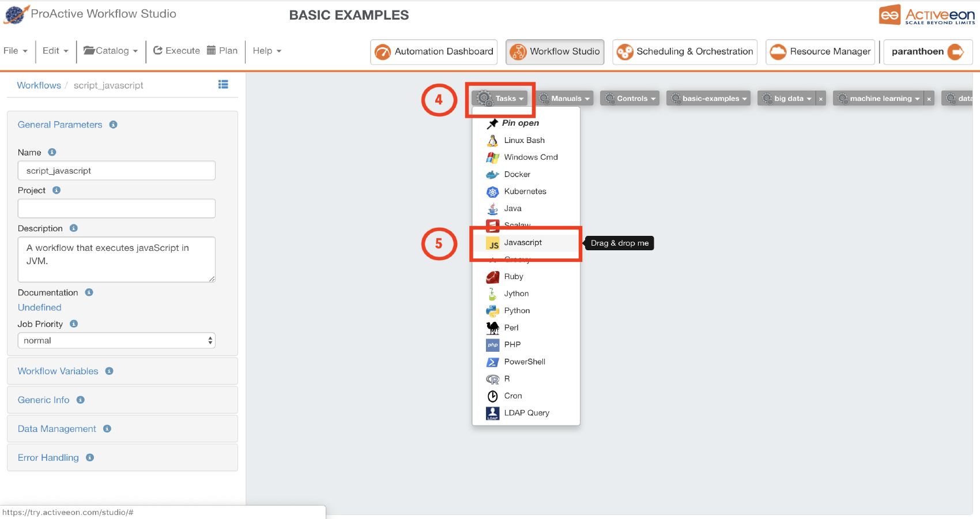Viewport: 980px width, 519px height.
Task: Click the R language icon
Action: pos(492,379)
